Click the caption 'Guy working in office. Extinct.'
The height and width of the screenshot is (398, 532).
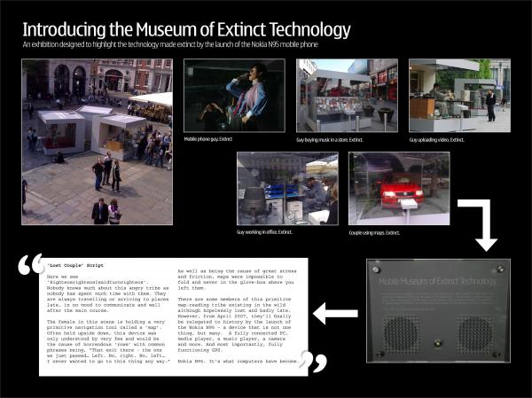click(x=264, y=232)
